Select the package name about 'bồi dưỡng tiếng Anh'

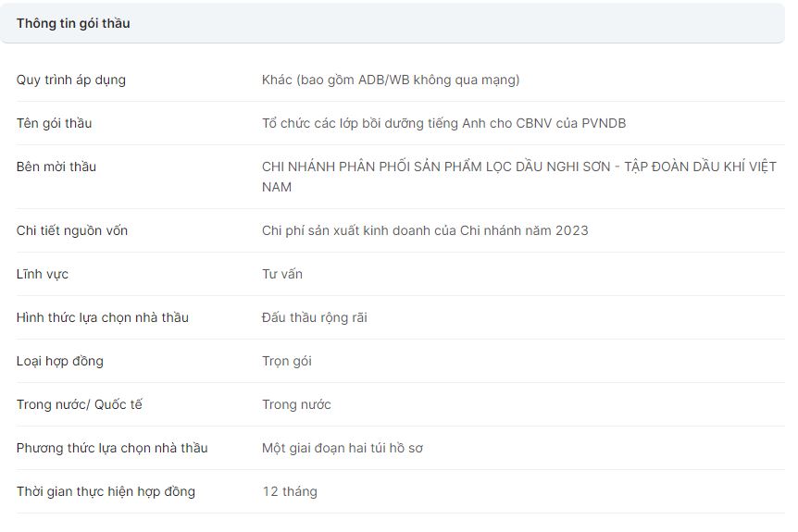coord(443,123)
